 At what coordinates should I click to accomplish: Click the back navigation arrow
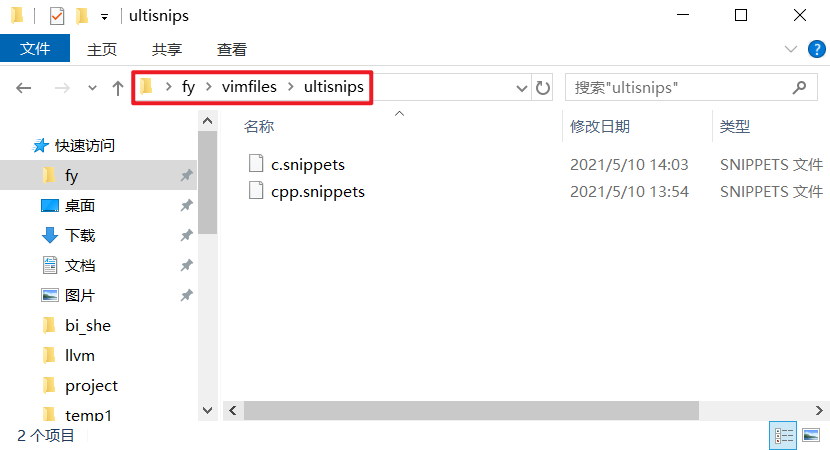[23, 88]
